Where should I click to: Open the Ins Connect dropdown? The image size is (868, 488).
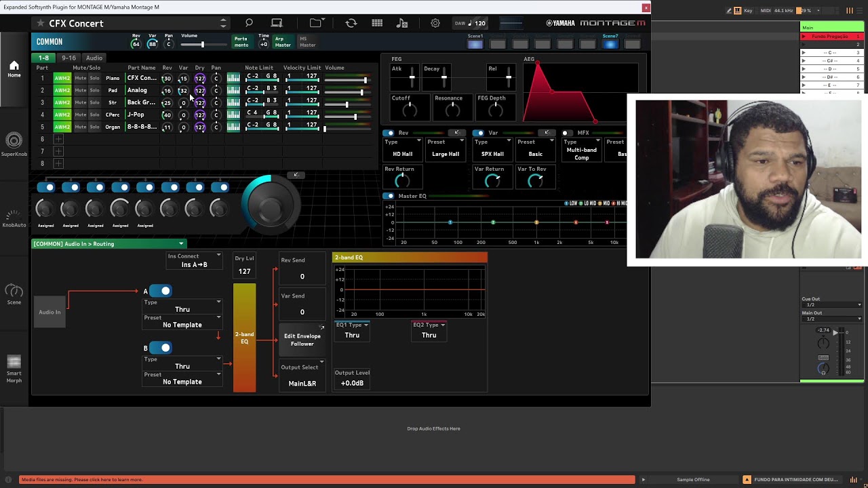[x=195, y=260]
